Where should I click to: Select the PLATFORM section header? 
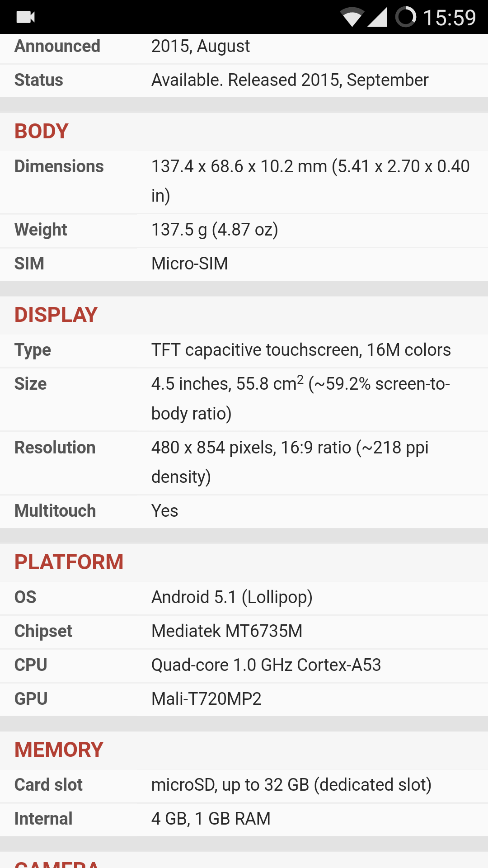point(69,562)
